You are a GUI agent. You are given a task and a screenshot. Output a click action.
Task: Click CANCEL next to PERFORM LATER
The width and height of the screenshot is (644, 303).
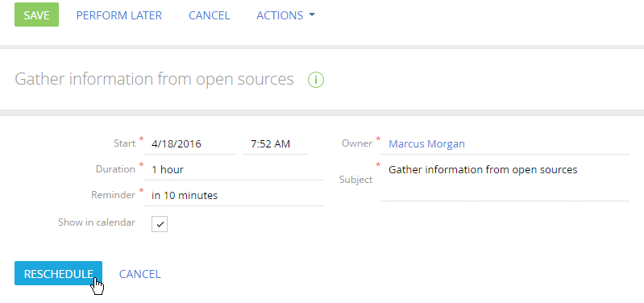point(209,15)
